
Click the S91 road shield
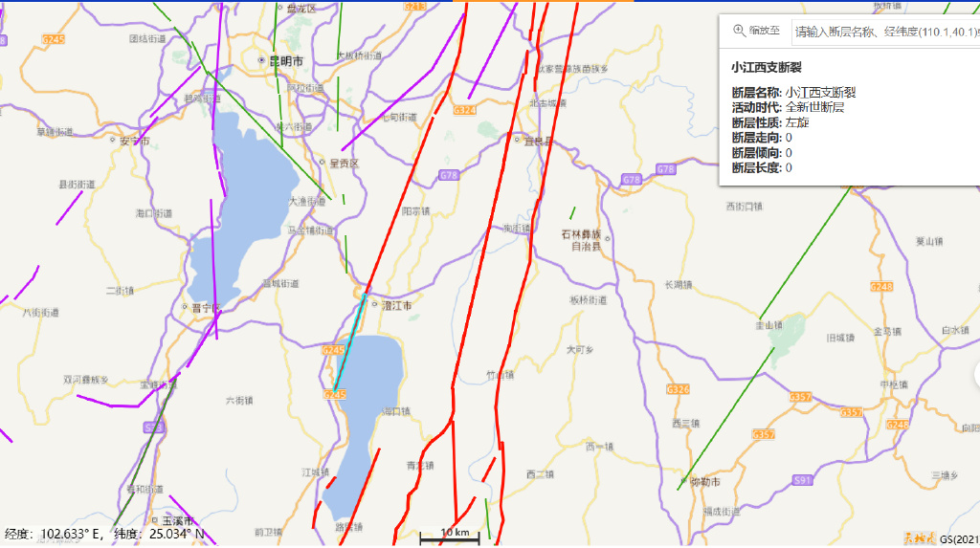pos(803,480)
